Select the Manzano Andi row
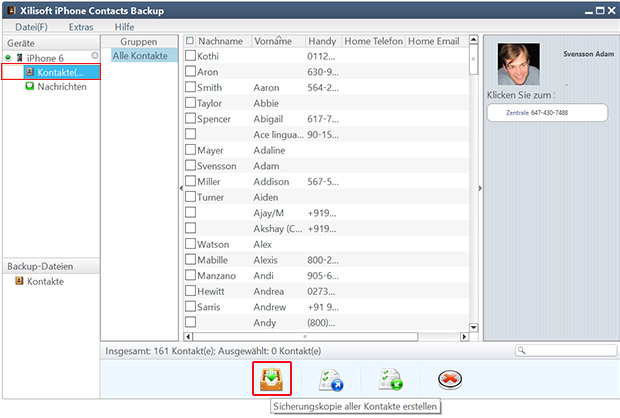 click(326, 275)
